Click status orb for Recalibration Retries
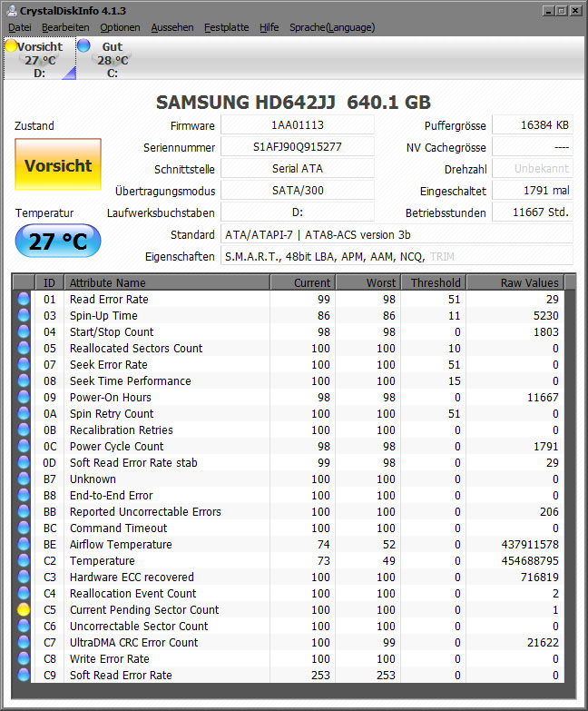The image size is (588, 711). (23, 430)
